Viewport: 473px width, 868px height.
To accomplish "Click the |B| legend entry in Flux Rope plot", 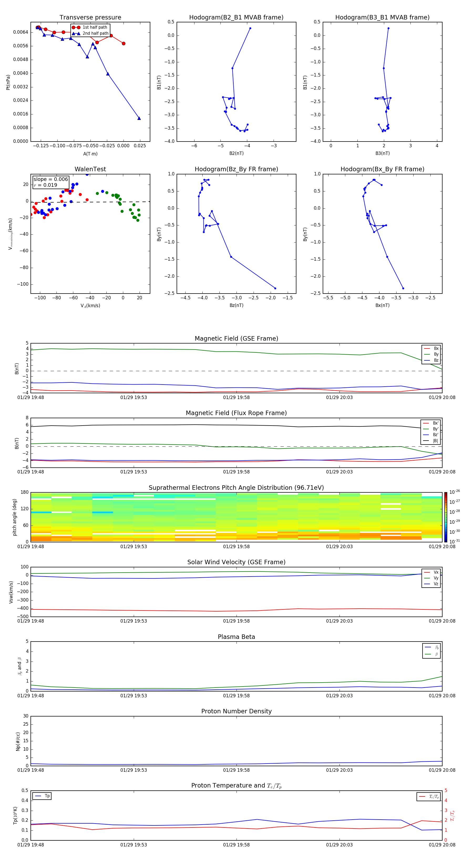I will click(431, 441).
